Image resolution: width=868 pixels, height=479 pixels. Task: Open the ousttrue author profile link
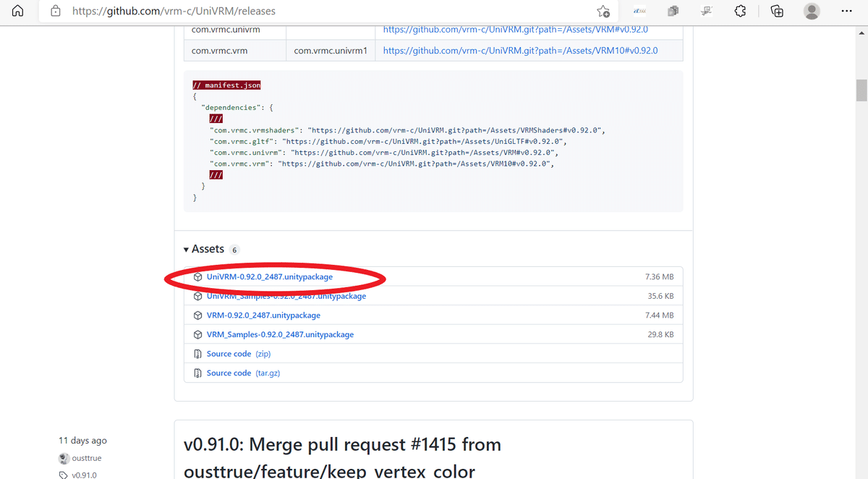tap(86, 458)
